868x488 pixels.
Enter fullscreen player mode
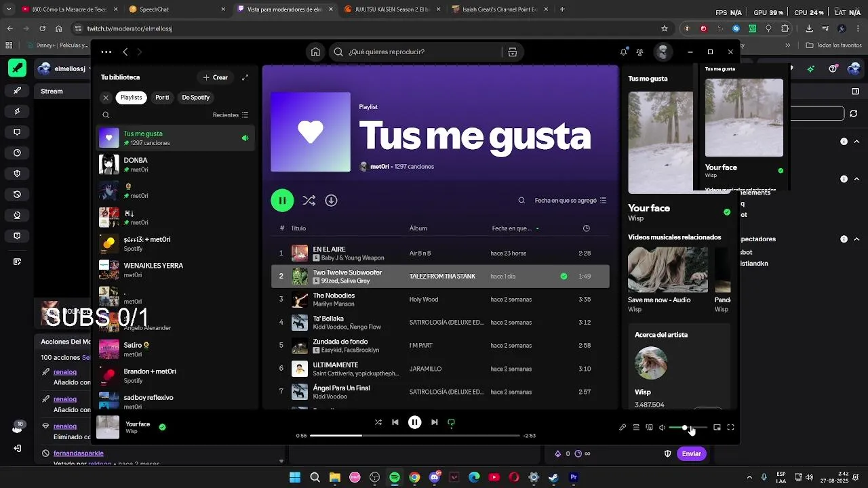[x=730, y=428]
